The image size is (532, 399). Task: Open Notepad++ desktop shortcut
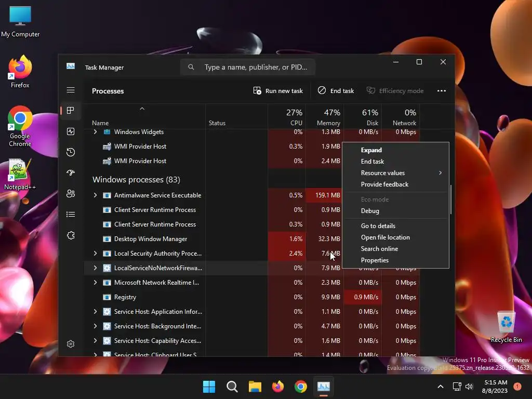[20, 175]
